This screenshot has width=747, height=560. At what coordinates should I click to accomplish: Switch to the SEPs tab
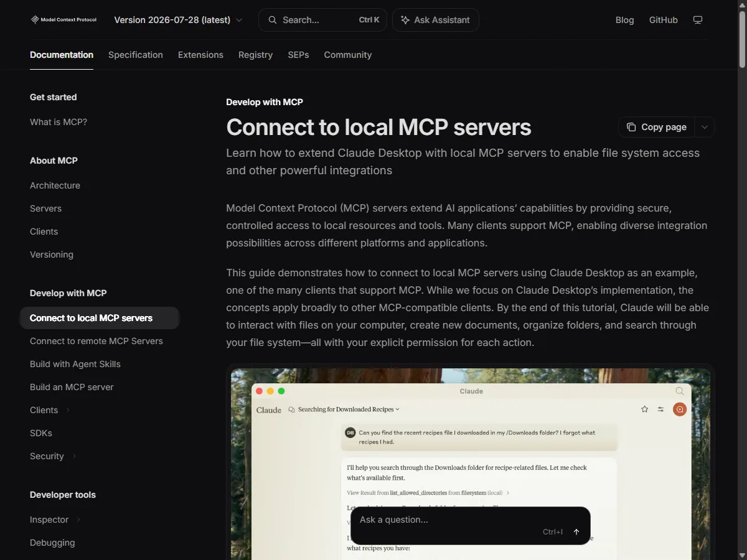tap(298, 55)
